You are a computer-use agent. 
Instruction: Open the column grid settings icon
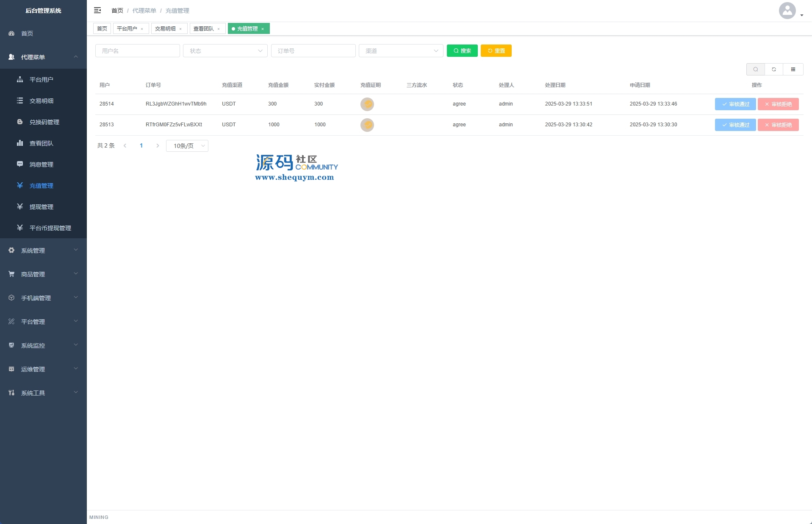pos(793,70)
